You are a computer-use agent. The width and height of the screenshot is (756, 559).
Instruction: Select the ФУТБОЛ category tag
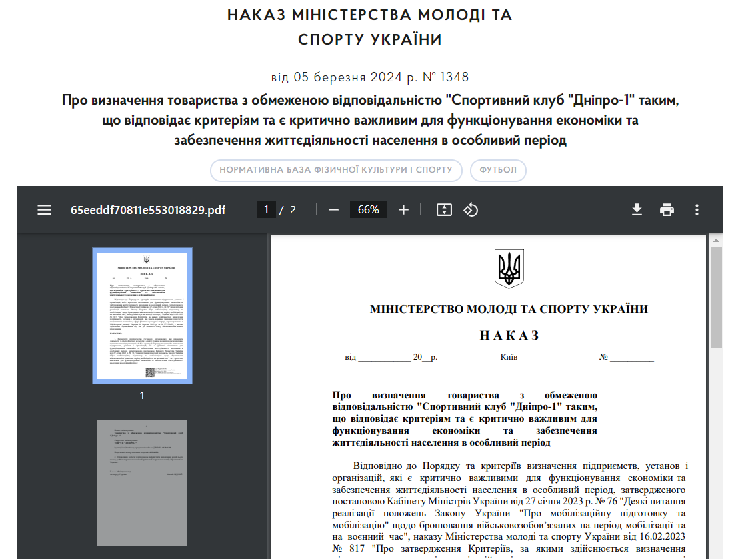click(498, 170)
